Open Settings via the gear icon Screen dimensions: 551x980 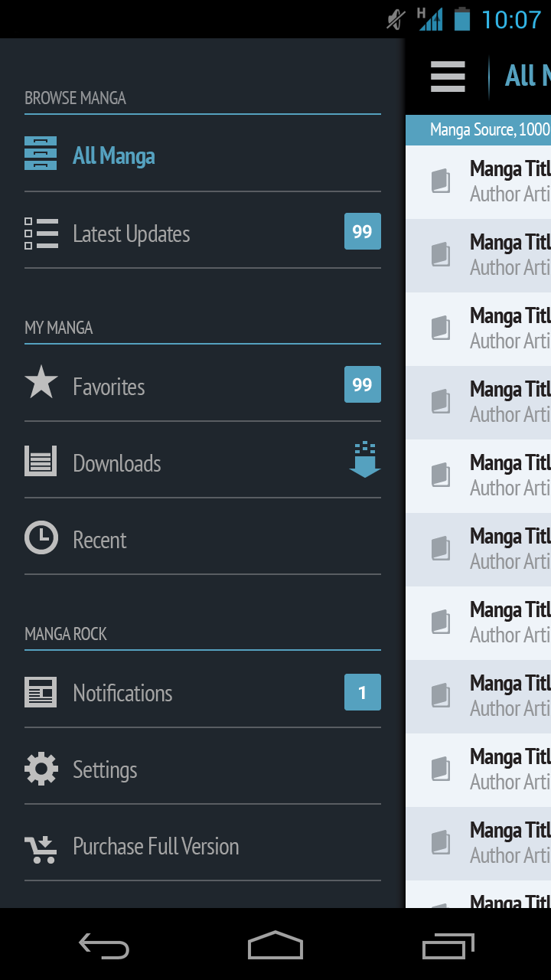tap(41, 769)
